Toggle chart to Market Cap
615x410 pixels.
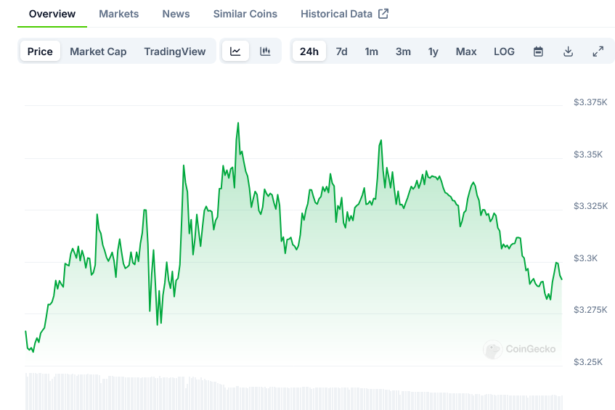tap(98, 51)
